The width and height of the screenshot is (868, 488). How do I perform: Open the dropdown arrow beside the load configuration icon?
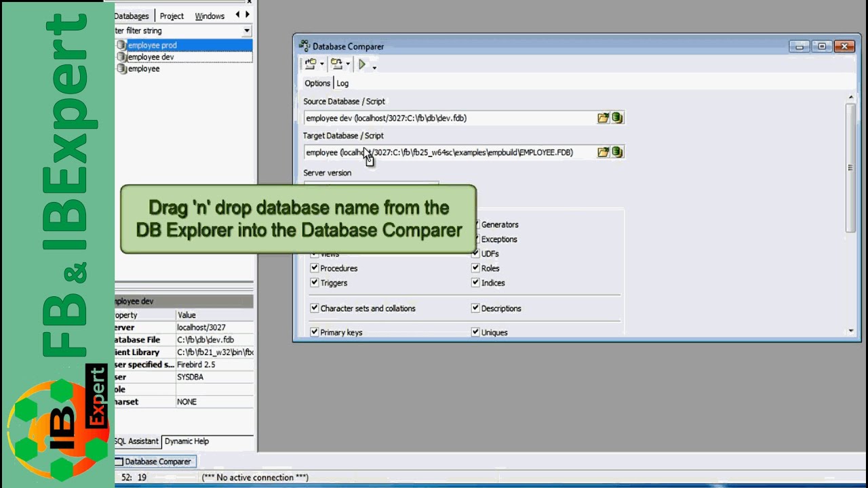coord(322,65)
